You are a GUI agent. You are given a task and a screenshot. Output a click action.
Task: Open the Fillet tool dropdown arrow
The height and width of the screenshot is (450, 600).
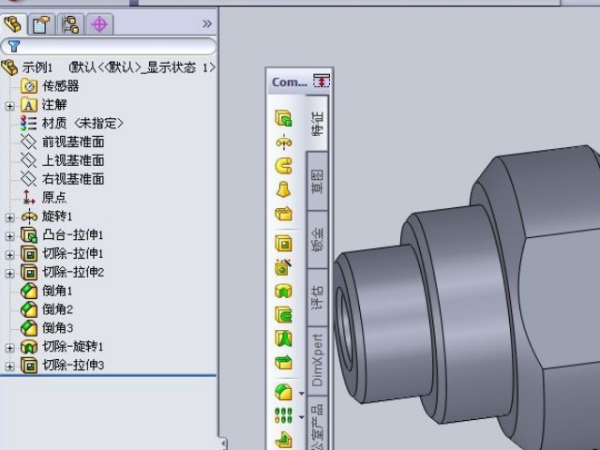click(302, 393)
